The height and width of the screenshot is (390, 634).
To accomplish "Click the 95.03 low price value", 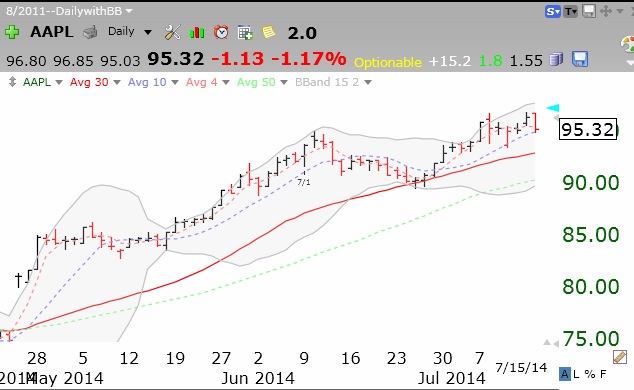I will [120, 61].
